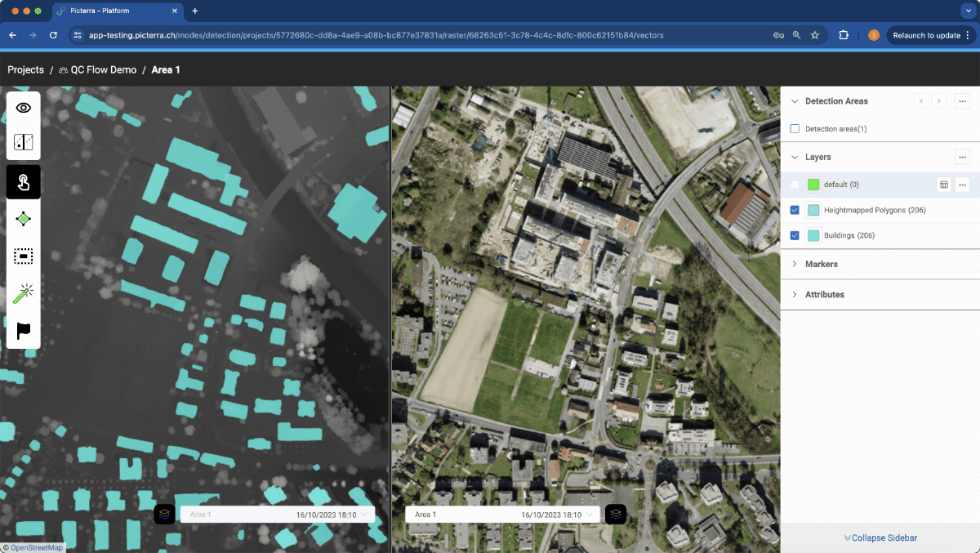Uncheck the Heightmapped Polygons layer checkbox
The height and width of the screenshot is (553, 980).
795,210
